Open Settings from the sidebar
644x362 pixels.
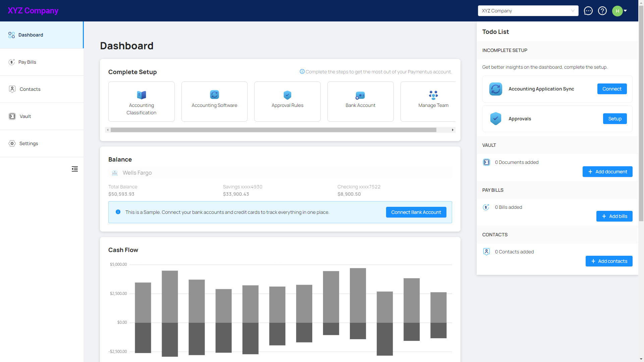[x=29, y=143]
